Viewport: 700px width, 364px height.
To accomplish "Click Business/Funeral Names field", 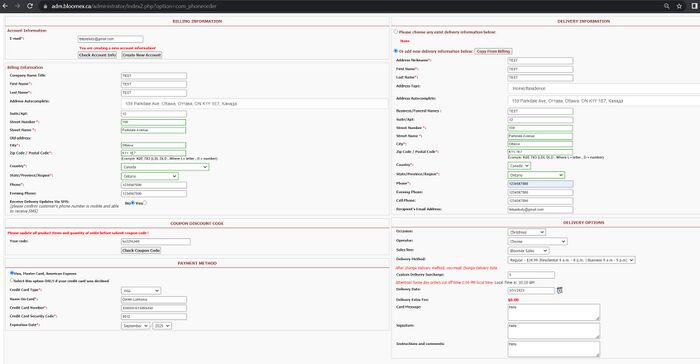I will (x=540, y=111).
